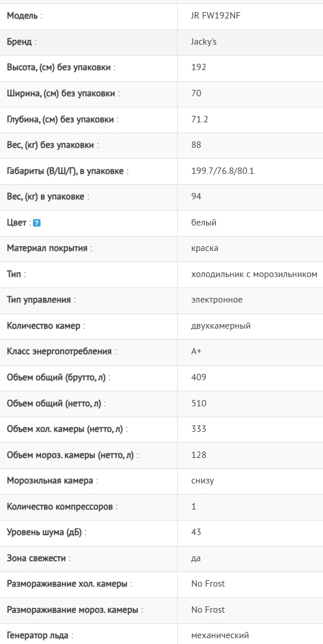Click the depth value 71.2
Image resolution: width=323 pixels, height=644 pixels.
click(200, 119)
